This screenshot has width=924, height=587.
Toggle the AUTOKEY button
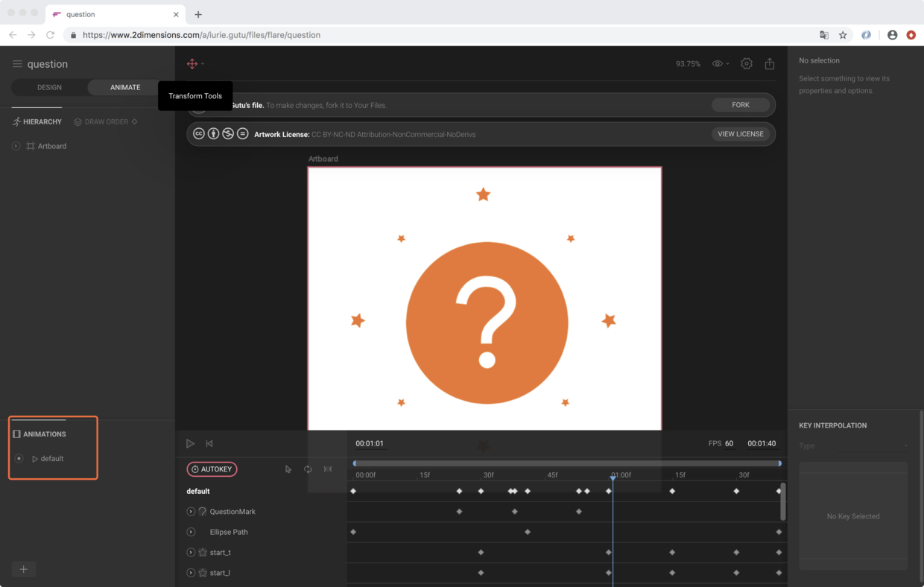point(212,469)
